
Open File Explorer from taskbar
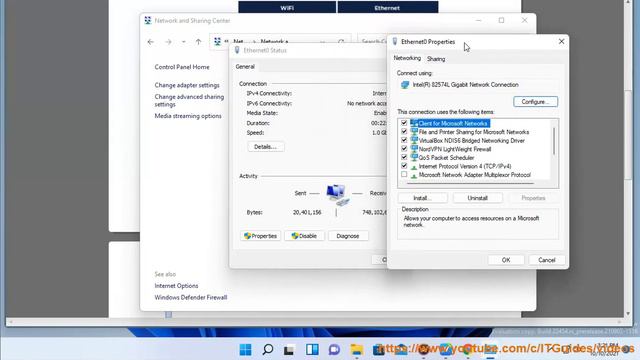point(356,350)
